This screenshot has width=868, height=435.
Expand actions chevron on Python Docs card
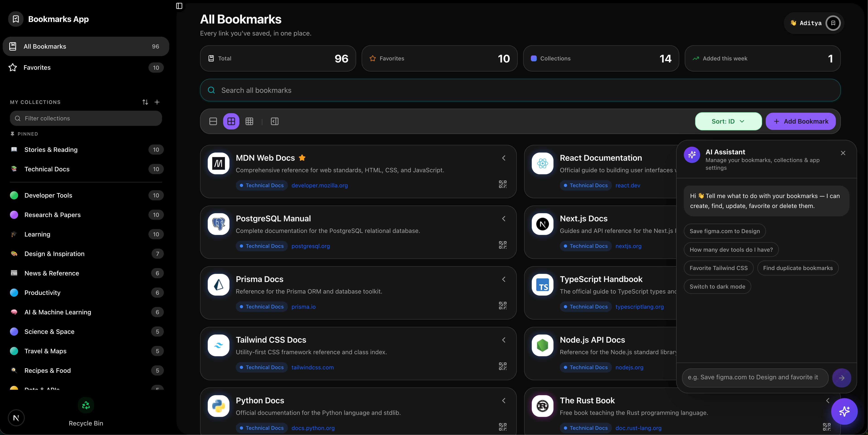point(504,401)
